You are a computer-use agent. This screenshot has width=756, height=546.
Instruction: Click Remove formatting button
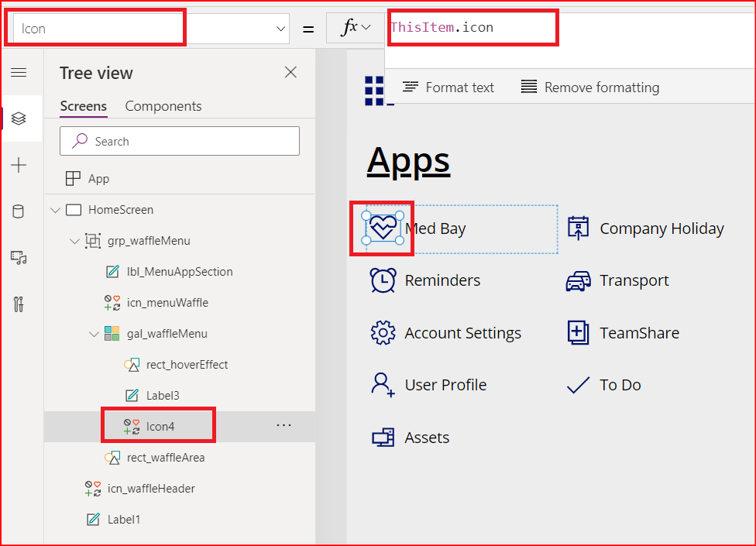pos(589,88)
